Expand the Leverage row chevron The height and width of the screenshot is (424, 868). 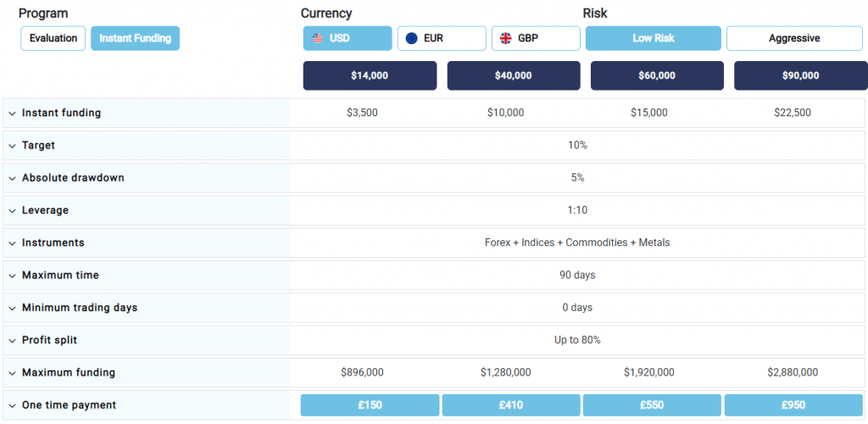point(12,211)
